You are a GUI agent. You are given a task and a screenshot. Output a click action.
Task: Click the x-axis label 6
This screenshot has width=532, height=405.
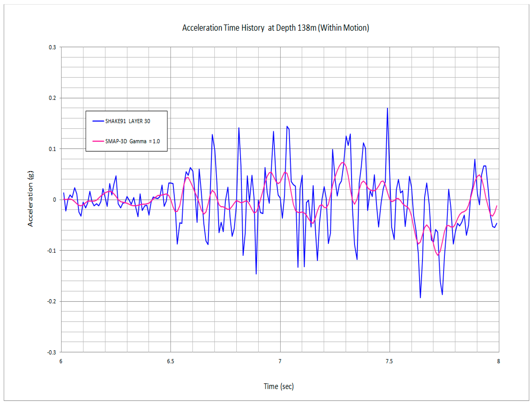[61, 361]
